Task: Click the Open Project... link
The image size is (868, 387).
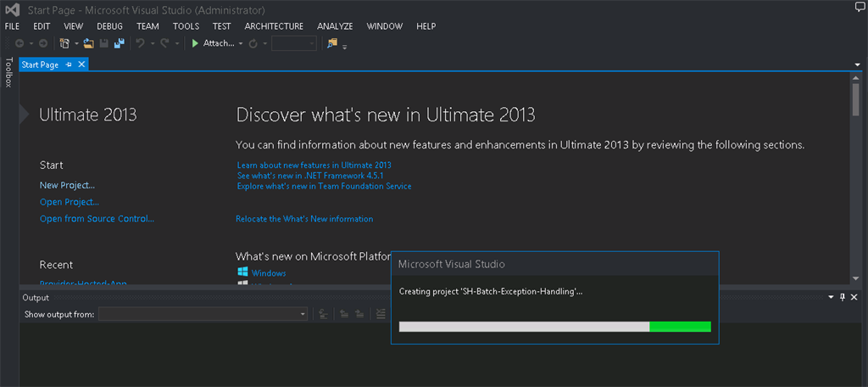Action: [x=70, y=202]
